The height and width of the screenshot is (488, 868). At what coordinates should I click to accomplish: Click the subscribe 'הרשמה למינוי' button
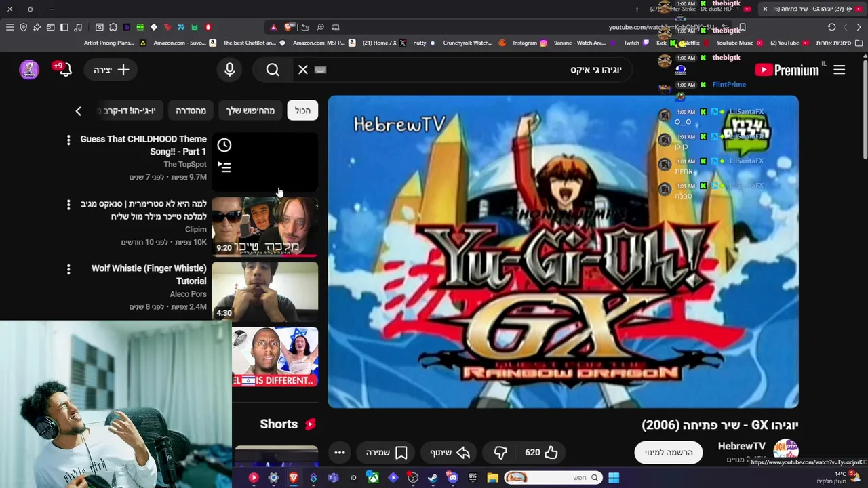click(669, 452)
